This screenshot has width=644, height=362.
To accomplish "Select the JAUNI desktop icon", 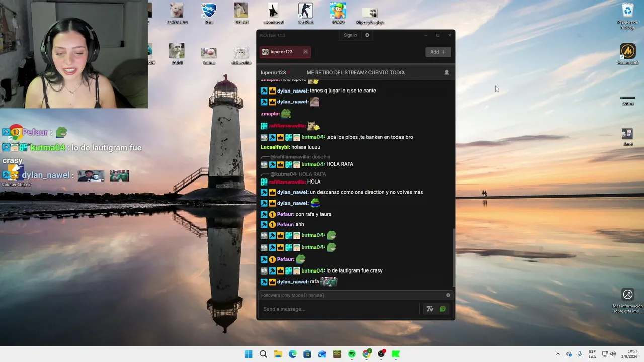I will point(177,54).
